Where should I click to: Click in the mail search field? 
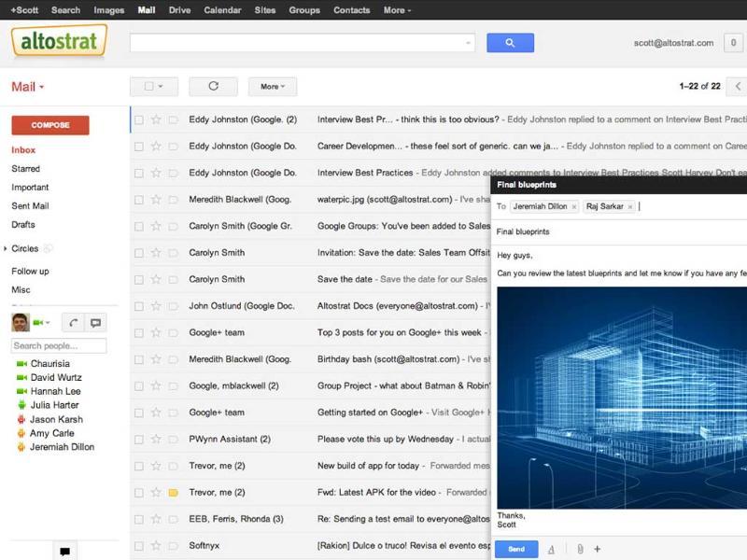[302, 43]
